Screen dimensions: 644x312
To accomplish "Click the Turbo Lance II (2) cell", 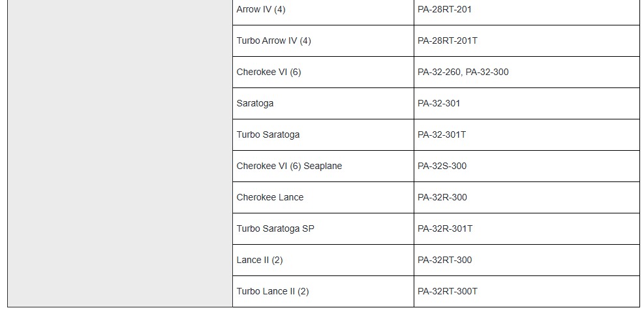I will [x=273, y=291].
